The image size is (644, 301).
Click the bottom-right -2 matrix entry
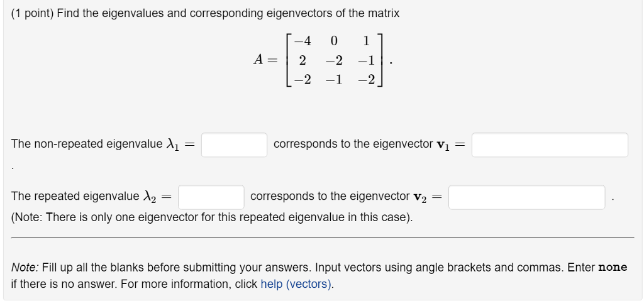[x=366, y=80]
